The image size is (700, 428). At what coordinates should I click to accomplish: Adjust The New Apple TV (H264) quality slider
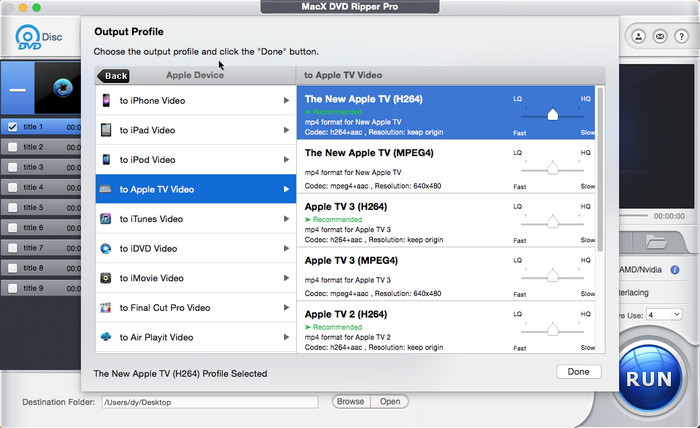pos(553,116)
